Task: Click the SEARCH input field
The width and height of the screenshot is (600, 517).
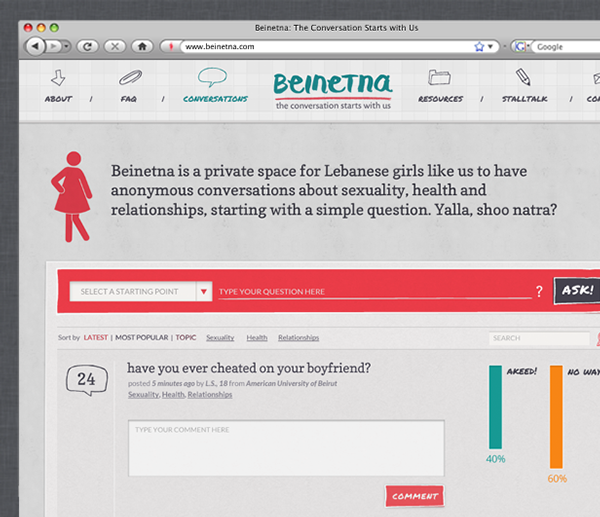Action: (539, 338)
